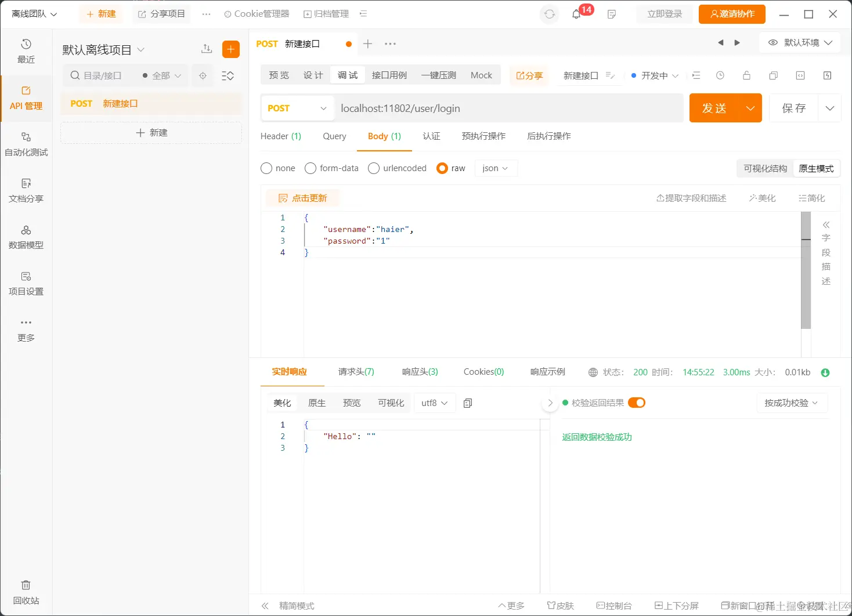
Task: Click the + 新建 button under the API list
Action: (151, 133)
